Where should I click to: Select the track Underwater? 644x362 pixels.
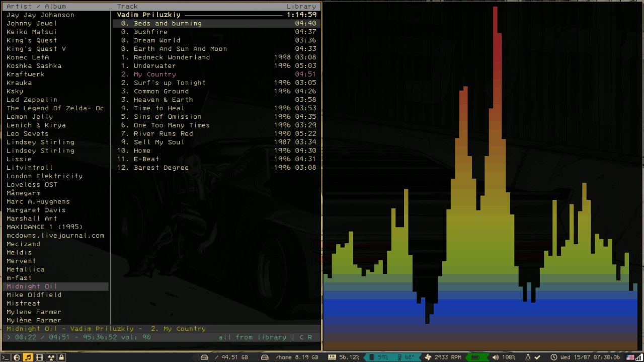(x=216, y=66)
